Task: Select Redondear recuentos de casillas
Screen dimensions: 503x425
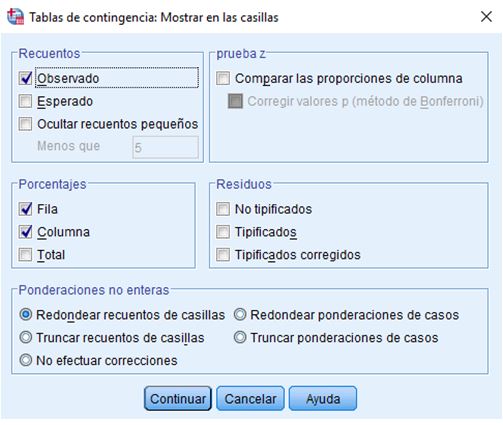Action: pyautogui.click(x=26, y=315)
